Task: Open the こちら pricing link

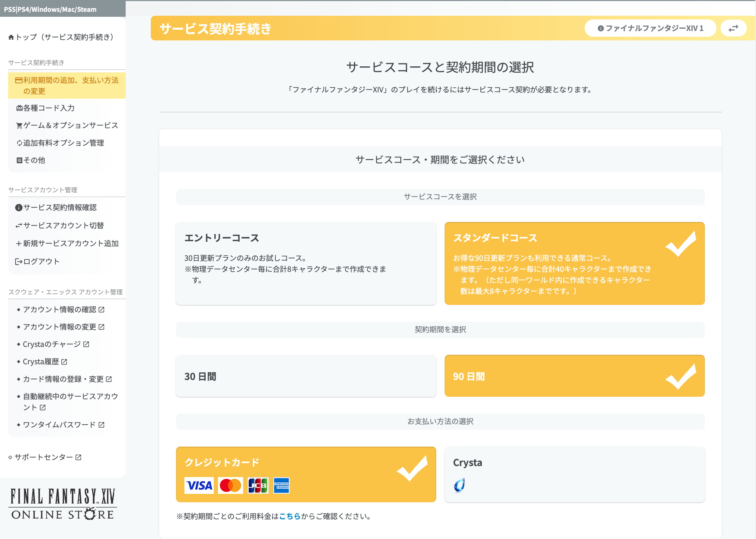Action: pos(290,516)
